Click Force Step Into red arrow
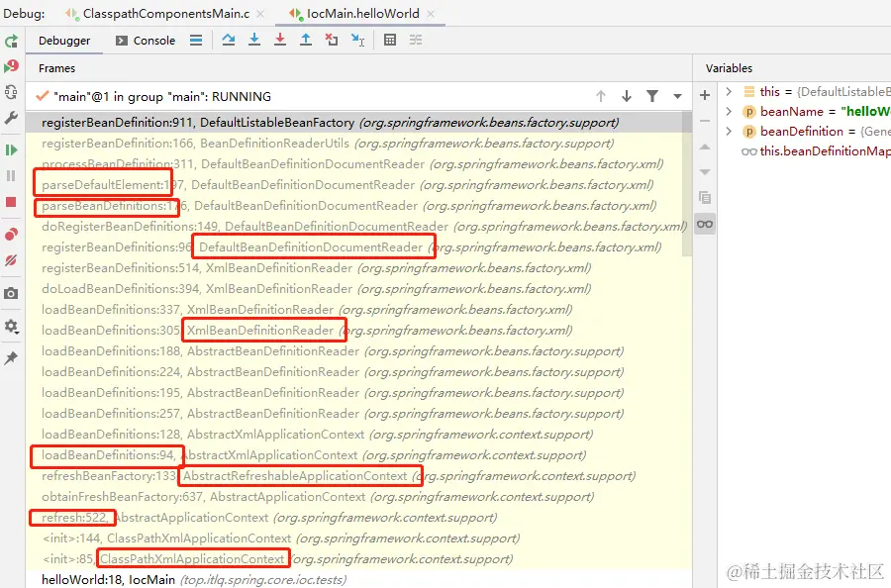891x588 pixels. [x=280, y=40]
